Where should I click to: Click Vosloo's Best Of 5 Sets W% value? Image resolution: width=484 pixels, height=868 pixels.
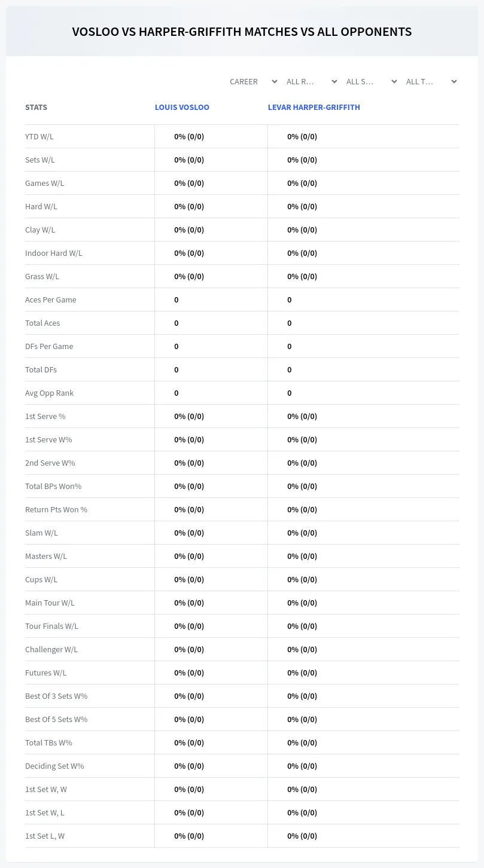point(189,719)
